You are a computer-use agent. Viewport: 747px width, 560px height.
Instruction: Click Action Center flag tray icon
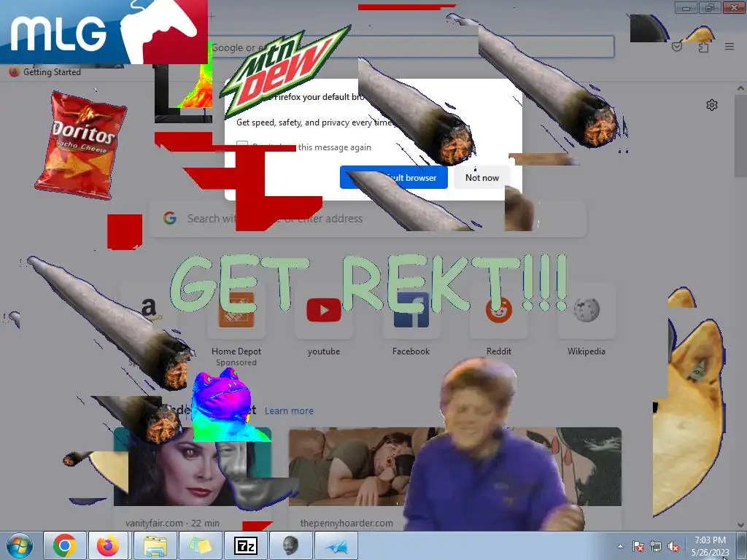pos(638,546)
